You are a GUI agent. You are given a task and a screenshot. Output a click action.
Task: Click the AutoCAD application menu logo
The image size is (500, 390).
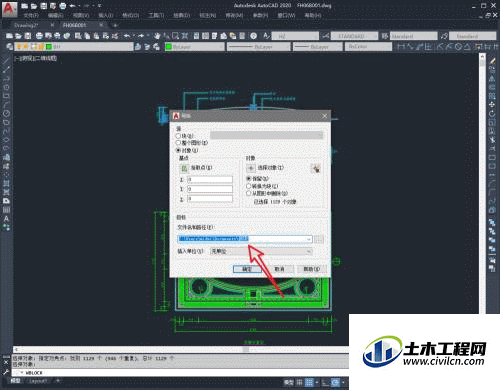[x=9, y=9]
